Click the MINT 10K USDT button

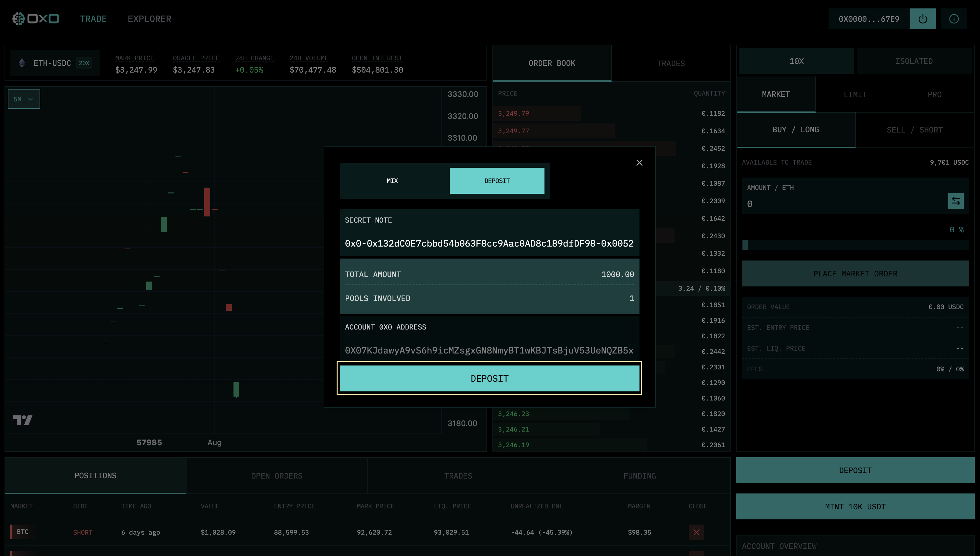pyautogui.click(x=855, y=506)
